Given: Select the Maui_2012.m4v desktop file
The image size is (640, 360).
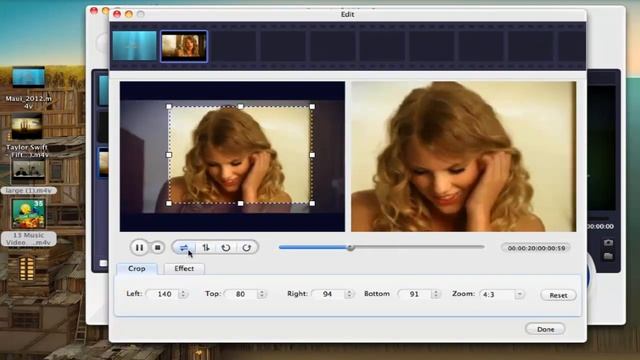Looking at the screenshot, I should point(28,88).
